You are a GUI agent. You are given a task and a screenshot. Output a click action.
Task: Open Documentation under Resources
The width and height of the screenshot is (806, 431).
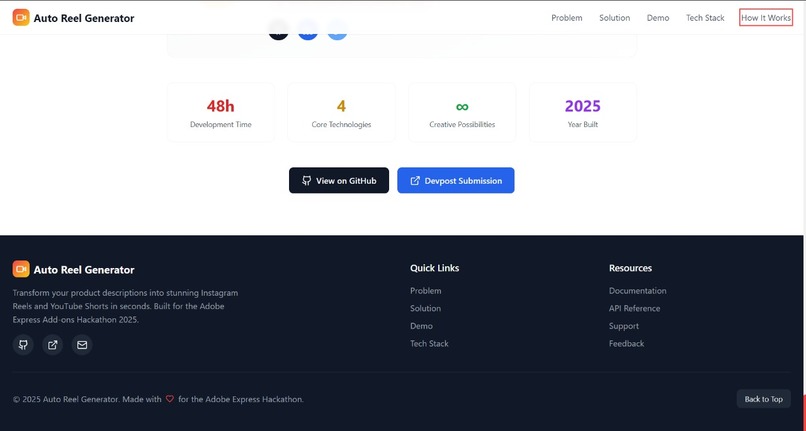(x=637, y=291)
